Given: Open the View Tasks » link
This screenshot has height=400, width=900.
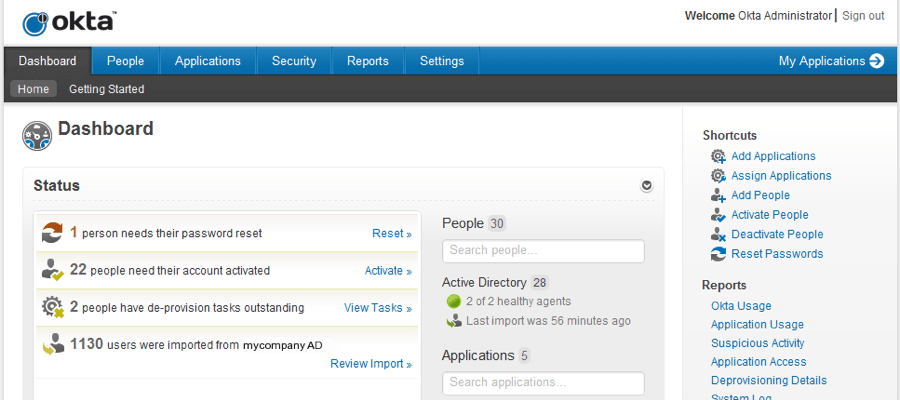Looking at the screenshot, I should (x=378, y=308).
